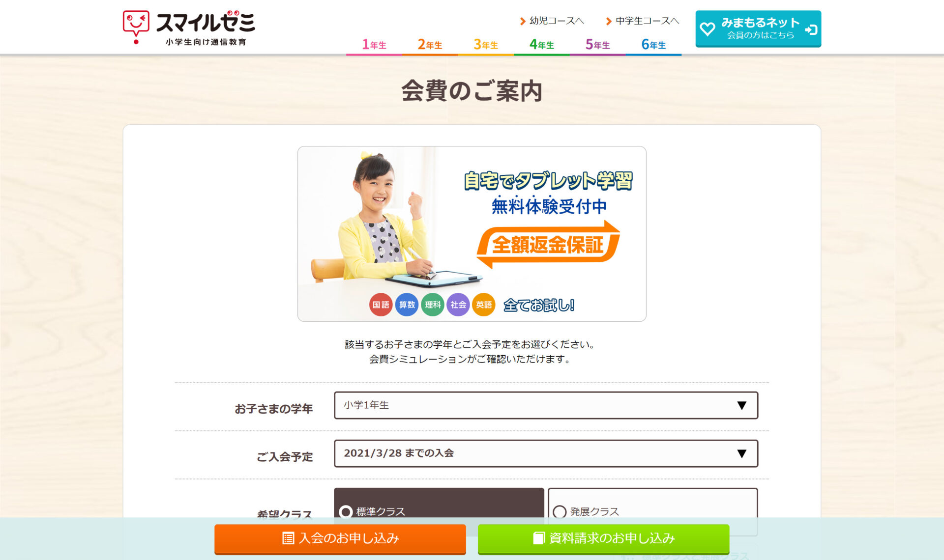This screenshot has width=944, height=560.
Task: Select the 発展クラス radio option
Action: tap(560, 512)
